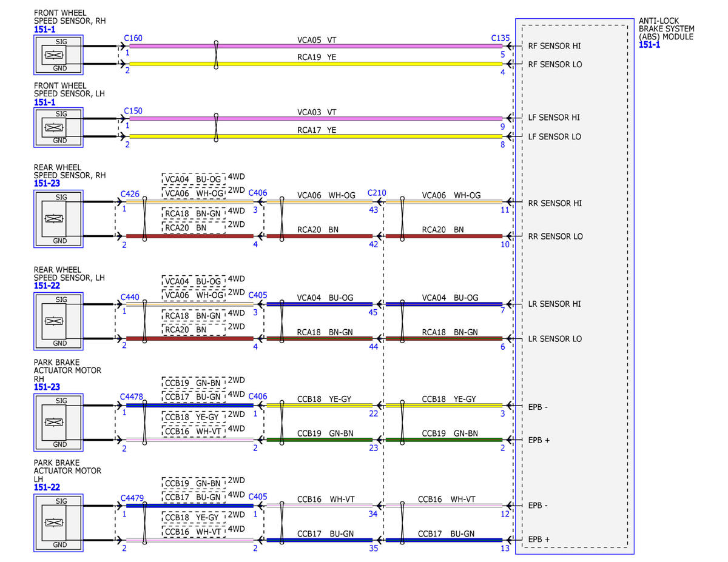Click connector label C150

point(133,111)
